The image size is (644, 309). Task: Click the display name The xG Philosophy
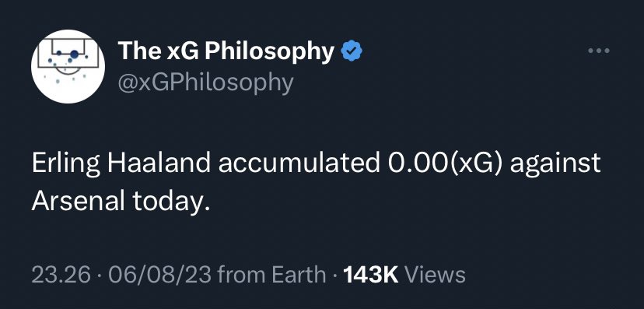pos(226,52)
